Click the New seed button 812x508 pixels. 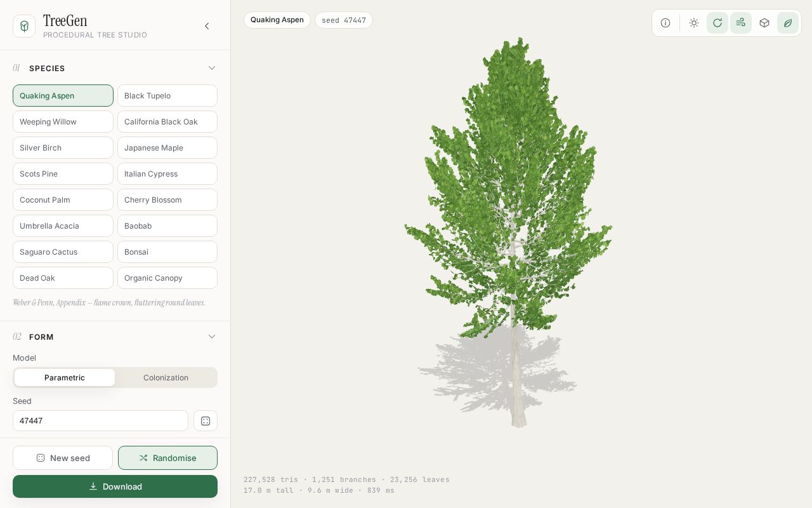tap(63, 458)
